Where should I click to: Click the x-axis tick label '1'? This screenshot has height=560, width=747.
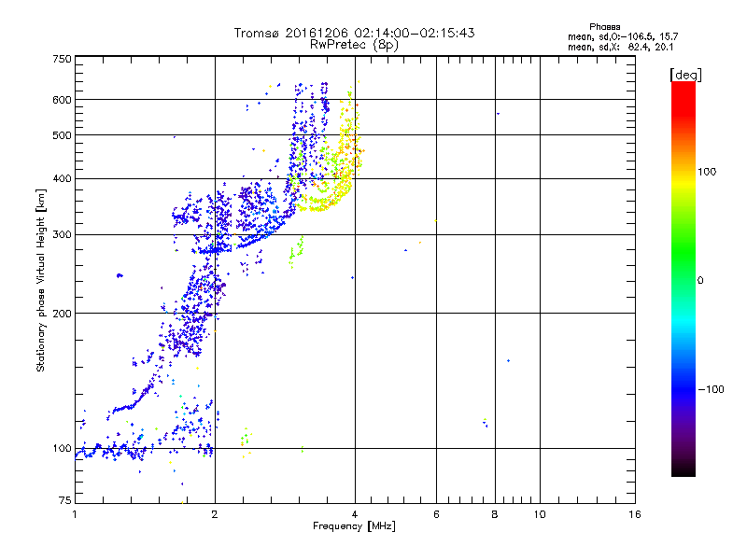75,514
